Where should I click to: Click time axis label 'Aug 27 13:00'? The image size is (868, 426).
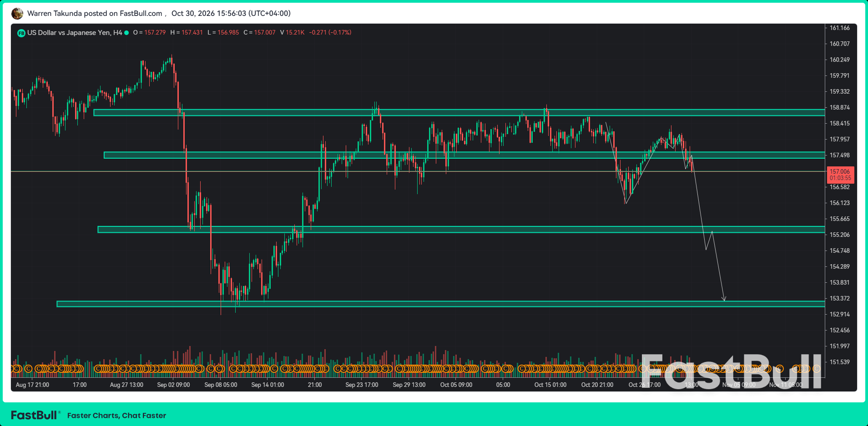[x=126, y=385]
